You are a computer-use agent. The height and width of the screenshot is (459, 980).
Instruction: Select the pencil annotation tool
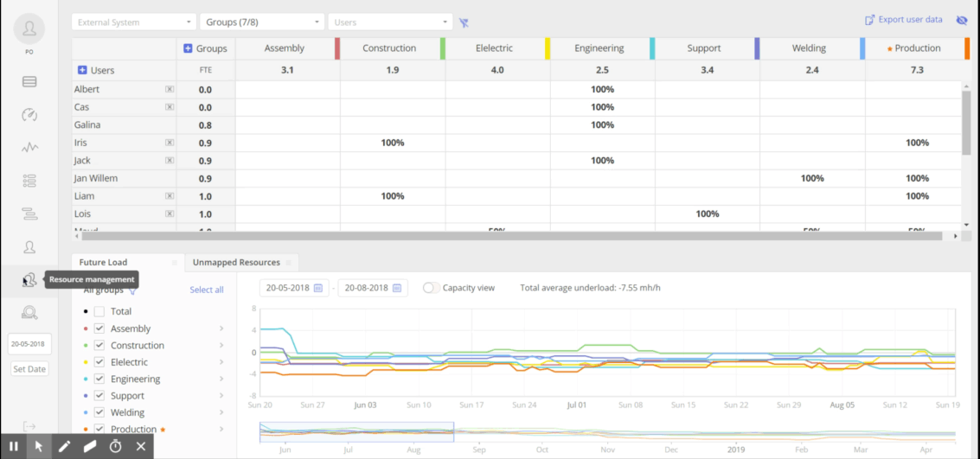tap(64, 446)
